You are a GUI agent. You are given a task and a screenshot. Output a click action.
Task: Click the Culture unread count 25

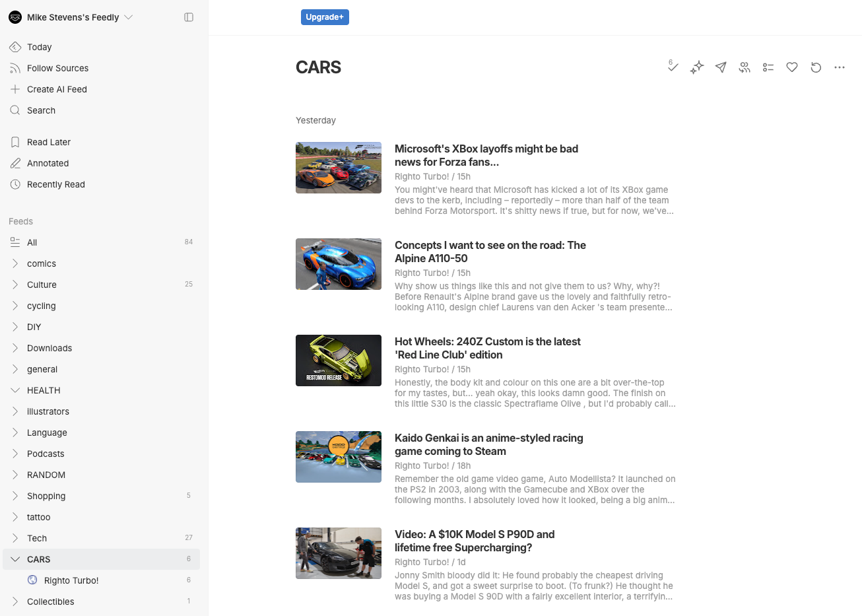click(189, 284)
